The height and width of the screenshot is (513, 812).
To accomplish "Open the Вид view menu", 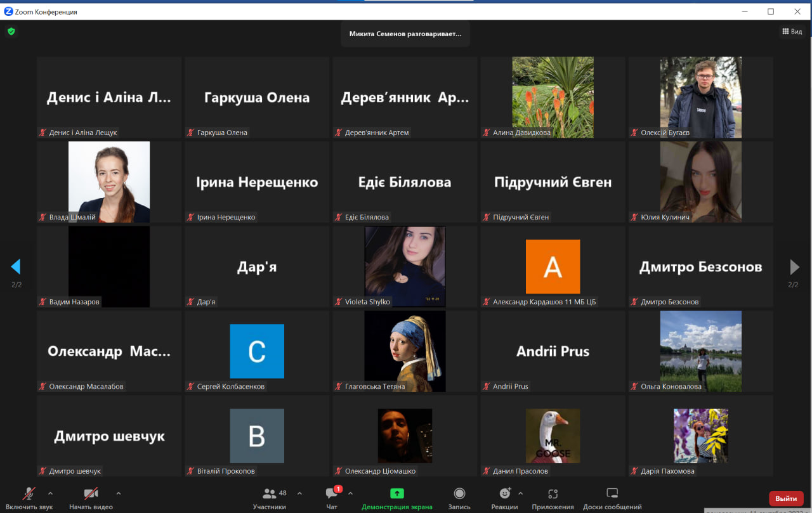I will point(792,32).
